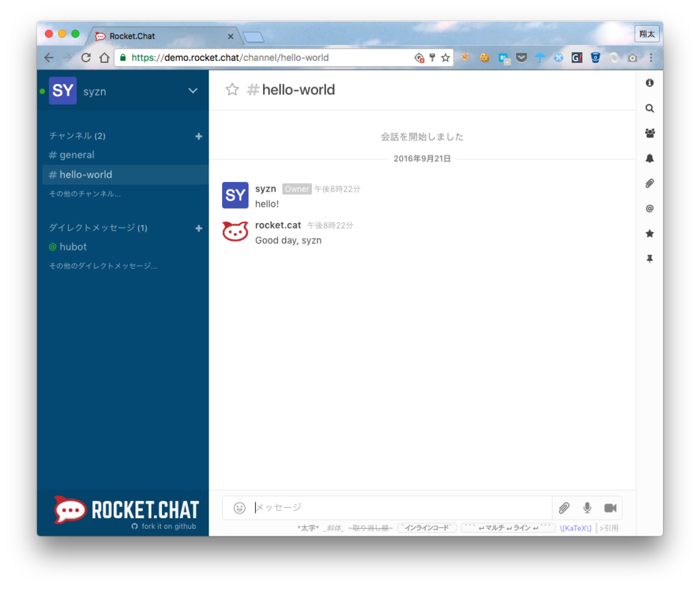Screen dimensions: 700x589
Task: Click the address bar URL
Action: click(x=230, y=57)
